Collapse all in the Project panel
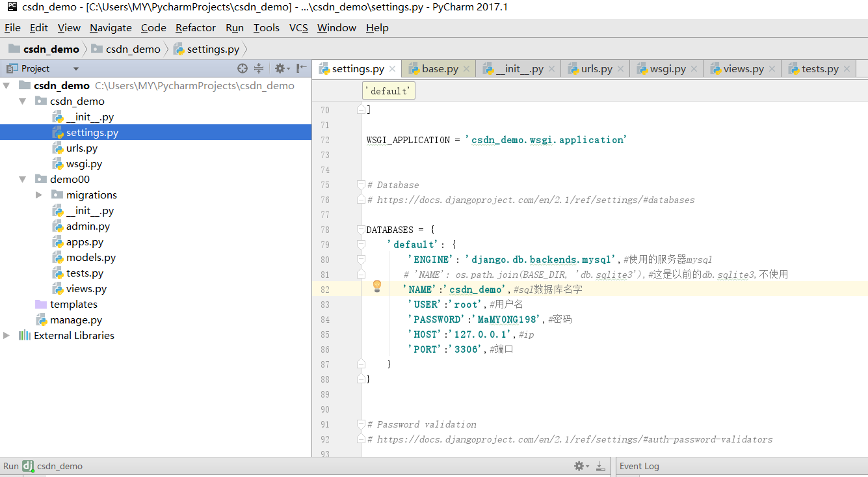 pos(259,68)
